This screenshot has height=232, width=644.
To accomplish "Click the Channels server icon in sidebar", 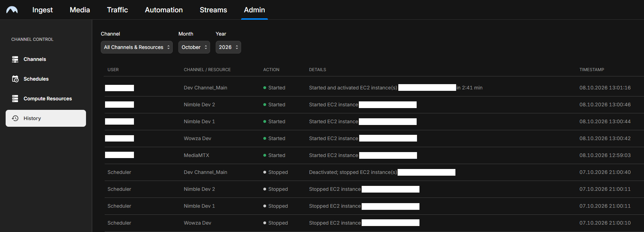I will click(x=15, y=59).
